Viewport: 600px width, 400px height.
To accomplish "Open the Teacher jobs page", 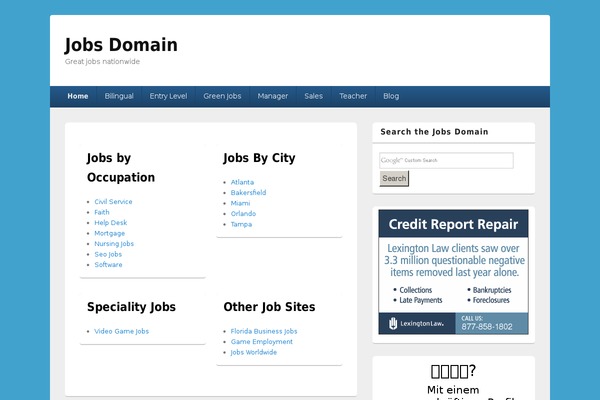I will click(x=353, y=96).
